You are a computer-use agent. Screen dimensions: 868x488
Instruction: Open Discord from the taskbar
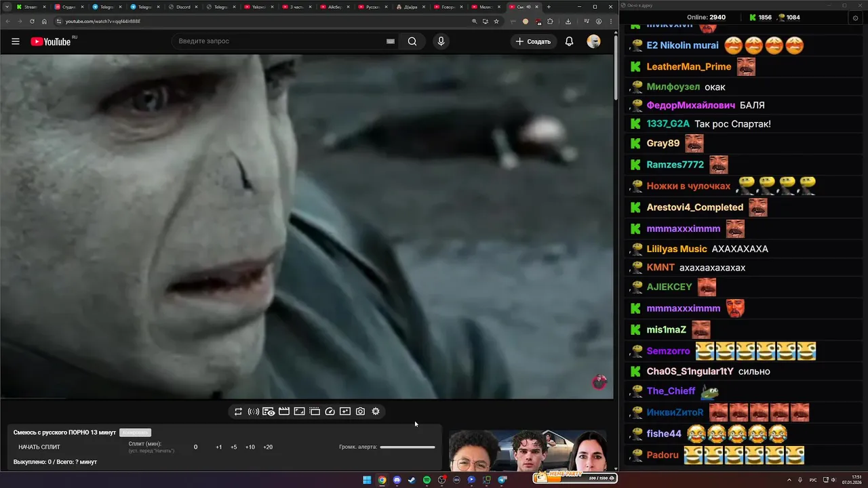(397, 480)
